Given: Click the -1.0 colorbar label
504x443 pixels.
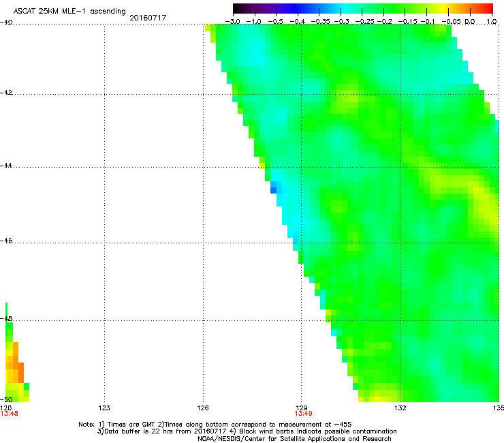Looking at the screenshot, I should coord(254,22).
